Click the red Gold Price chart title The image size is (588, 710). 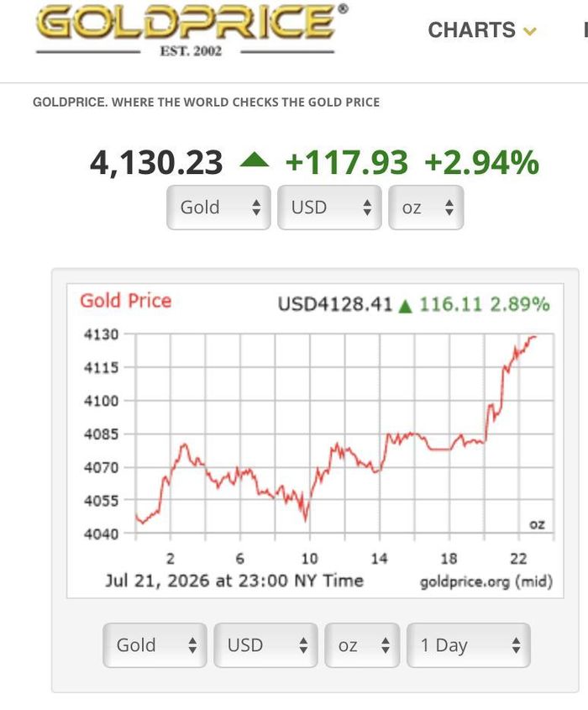pos(126,301)
